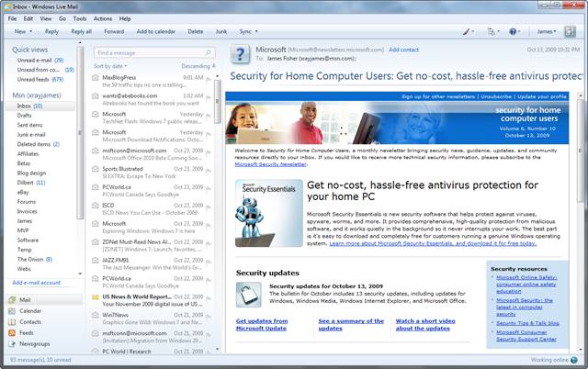Click the Delete toolbar button

pos(196,32)
